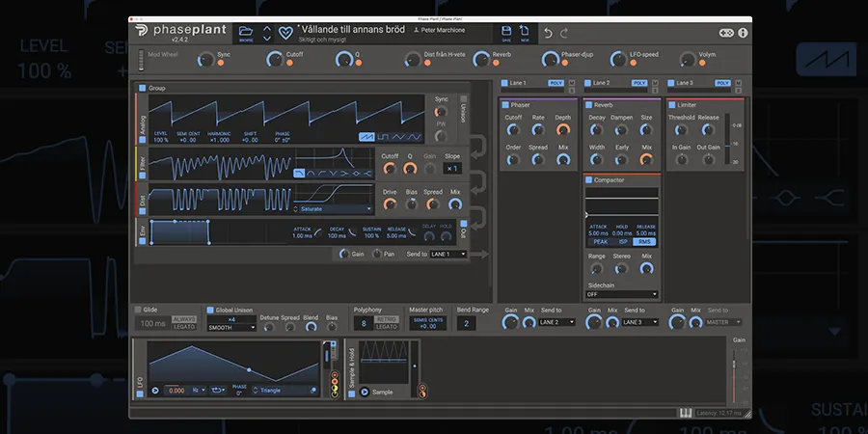
Task: Open Lane 3 Send to MASTER dropdown
Action: [x=723, y=322]
